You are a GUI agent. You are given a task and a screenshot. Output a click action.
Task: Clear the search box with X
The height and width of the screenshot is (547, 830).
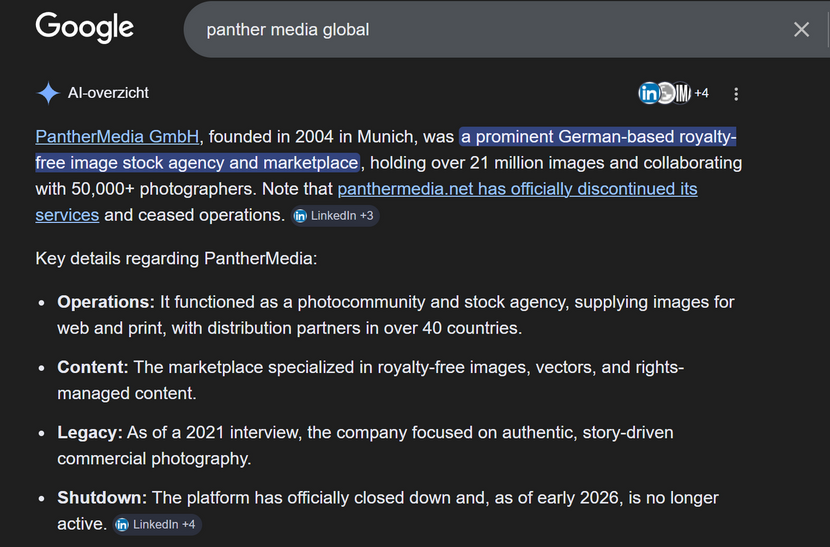coord(801,29)
